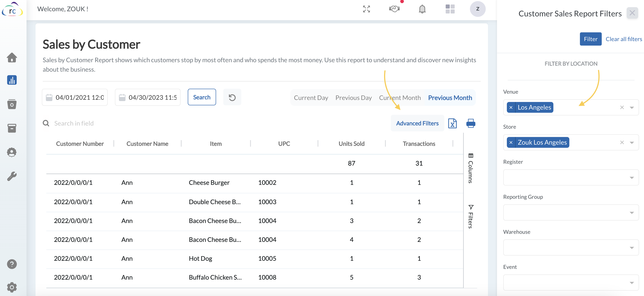Image resolution: width=644 pixels, height=296 pixels.
Task: Click the total units sold 87
Action: point(351,163)
